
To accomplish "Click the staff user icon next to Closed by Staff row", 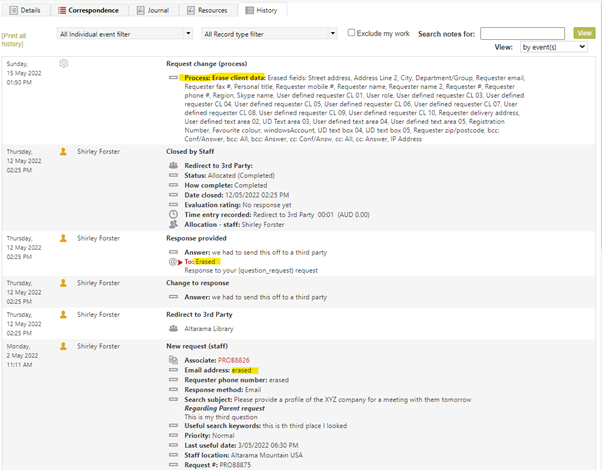I will pyautogui.click(x=63, y=152).
